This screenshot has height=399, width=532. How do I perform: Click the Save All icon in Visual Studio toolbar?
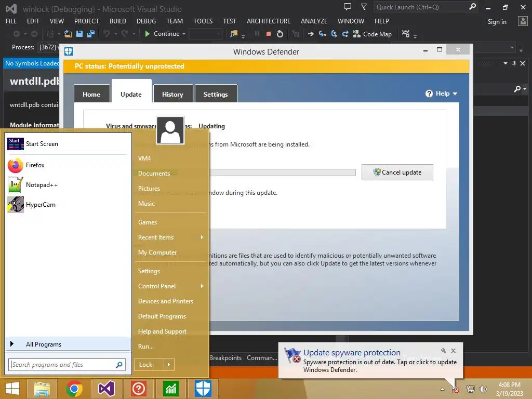pos(91,34)
